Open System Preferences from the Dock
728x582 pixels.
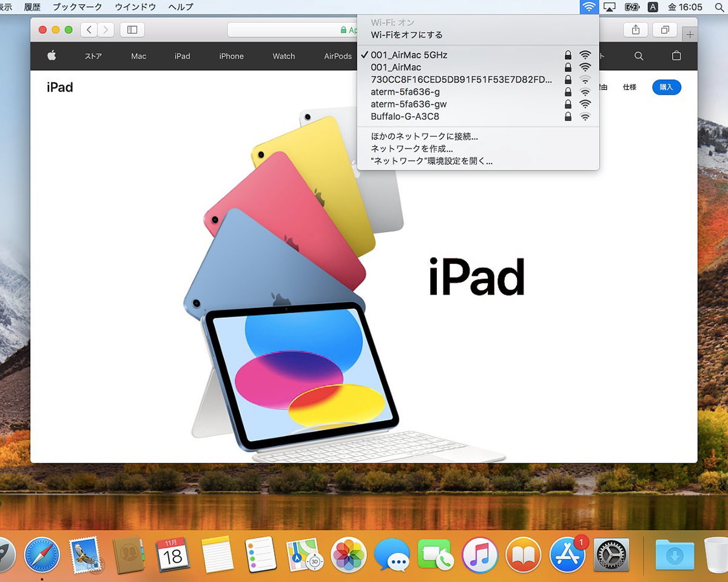coord(611,555)
